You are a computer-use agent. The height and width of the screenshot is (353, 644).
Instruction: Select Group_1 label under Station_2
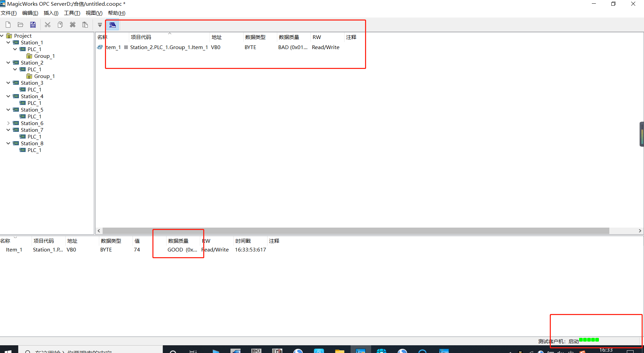click(44, 76)
